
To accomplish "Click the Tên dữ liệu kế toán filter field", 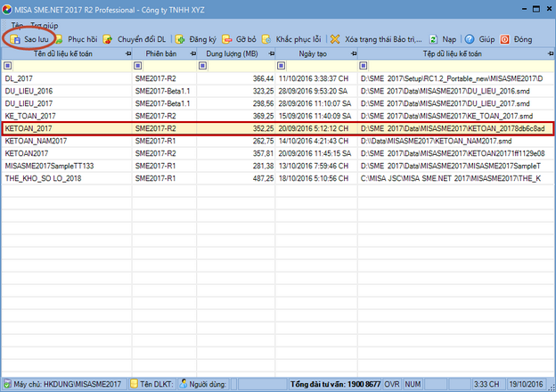I will [x=72, y=66].
